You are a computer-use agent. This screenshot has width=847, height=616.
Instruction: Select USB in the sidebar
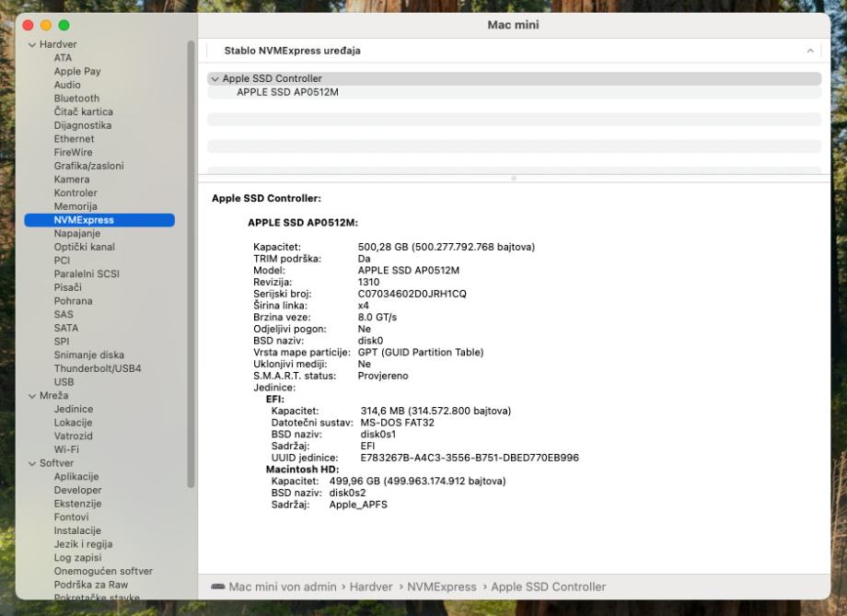[64, 382]
